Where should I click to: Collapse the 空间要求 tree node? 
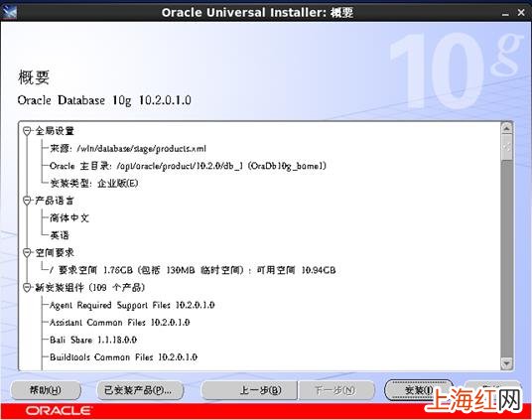pyautogui.click(x=27, y=253)
